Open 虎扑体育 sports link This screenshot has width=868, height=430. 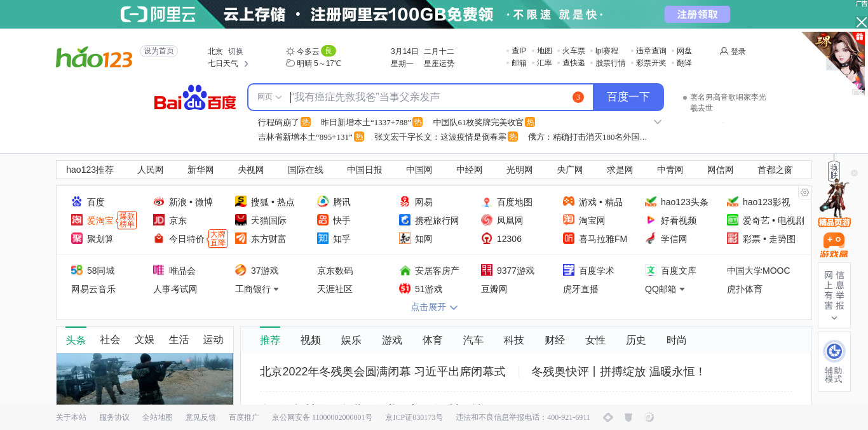click(745, 289)
